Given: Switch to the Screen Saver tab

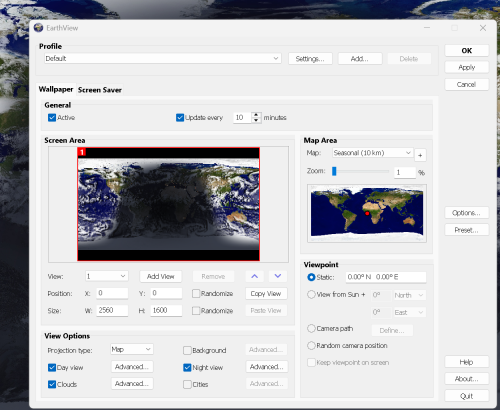Looking at the screenshot, I should click(100, 90).
